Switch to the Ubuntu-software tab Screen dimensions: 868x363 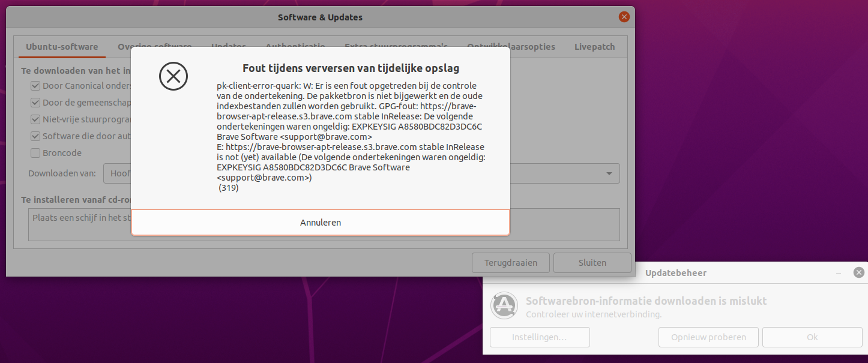click(62, 47)
